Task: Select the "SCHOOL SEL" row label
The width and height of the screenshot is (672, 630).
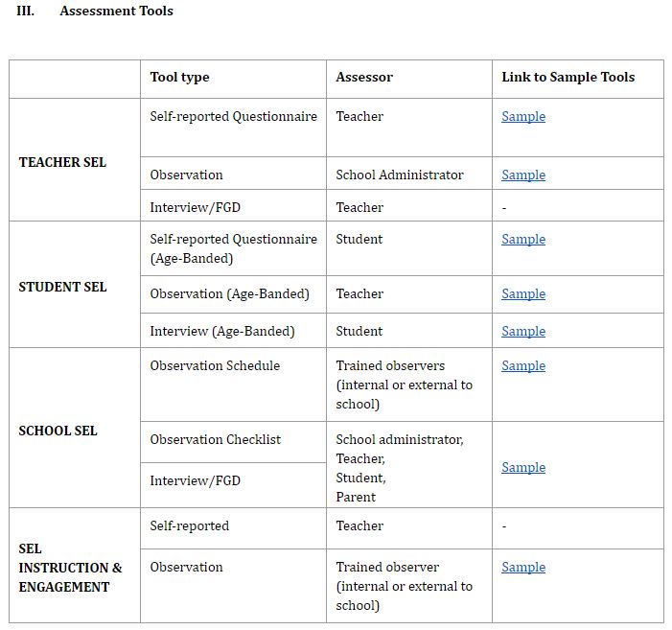Action: (58, 432)
